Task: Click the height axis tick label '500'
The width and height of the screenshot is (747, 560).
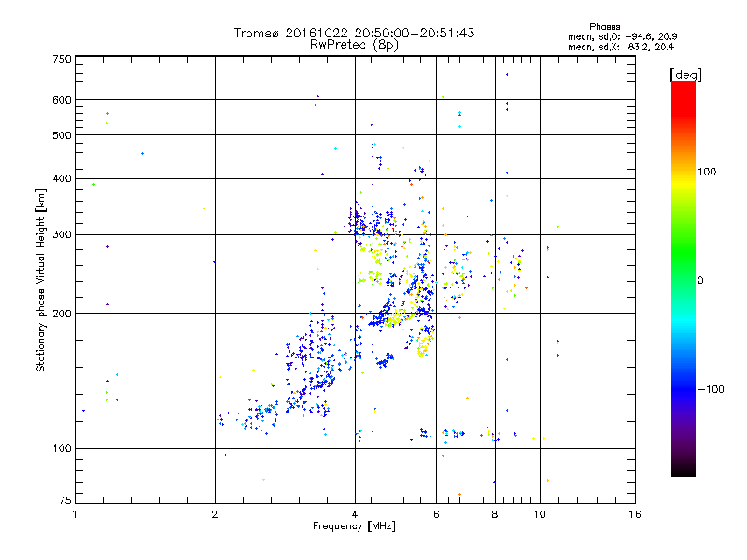Action: click(62, 135)
